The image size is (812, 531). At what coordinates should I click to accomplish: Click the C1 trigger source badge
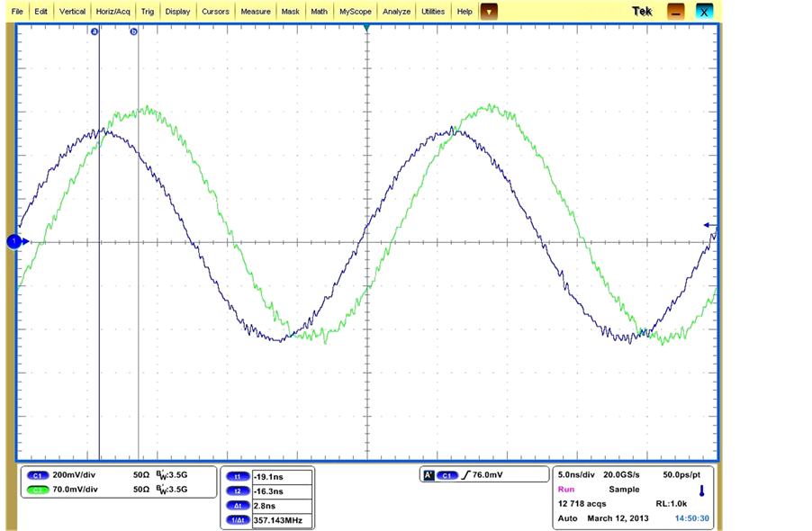tap(447, 475)
